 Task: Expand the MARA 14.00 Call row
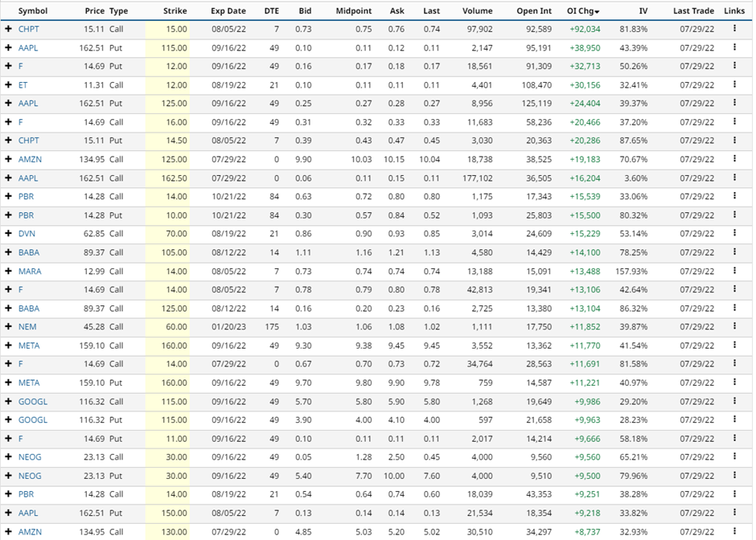click(8, 271)
